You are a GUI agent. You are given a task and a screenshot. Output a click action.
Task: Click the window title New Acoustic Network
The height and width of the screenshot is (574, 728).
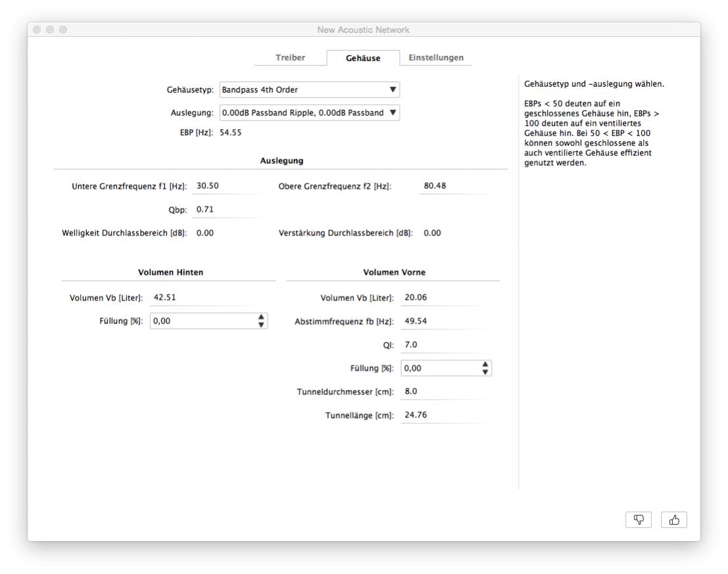click(x=364, y=30)
